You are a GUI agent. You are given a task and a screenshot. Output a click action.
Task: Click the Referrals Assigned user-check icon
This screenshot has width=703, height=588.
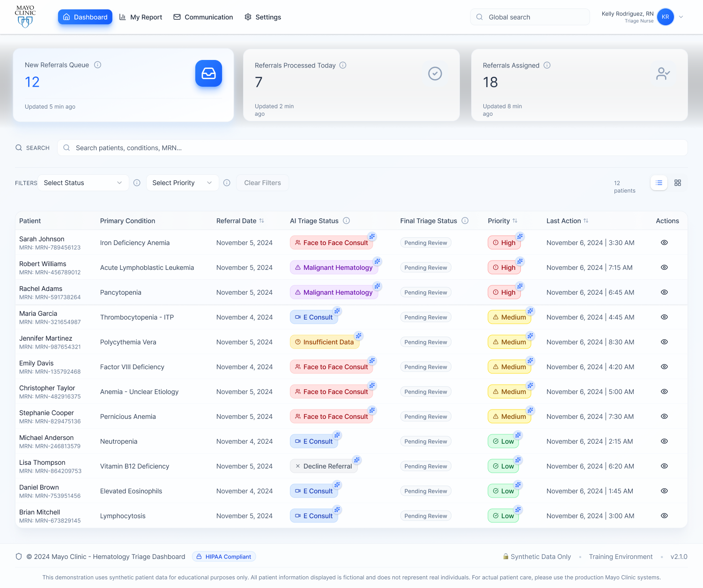(663, 74)
